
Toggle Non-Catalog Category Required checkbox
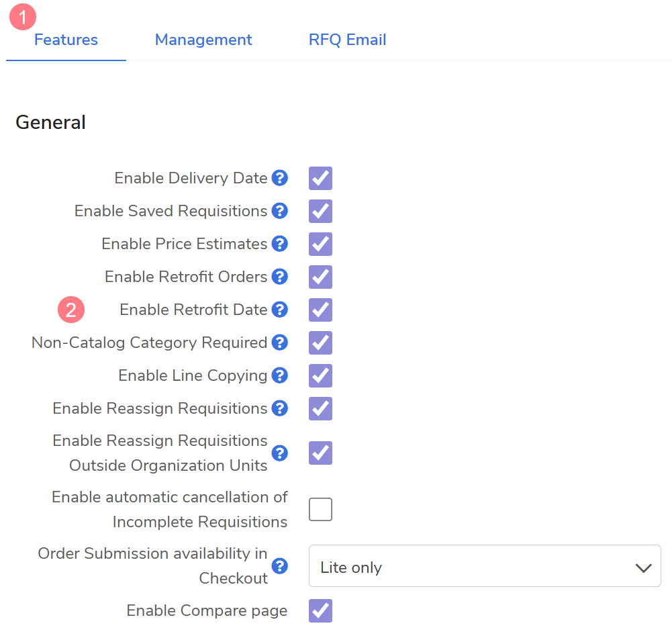coord(320,343)
